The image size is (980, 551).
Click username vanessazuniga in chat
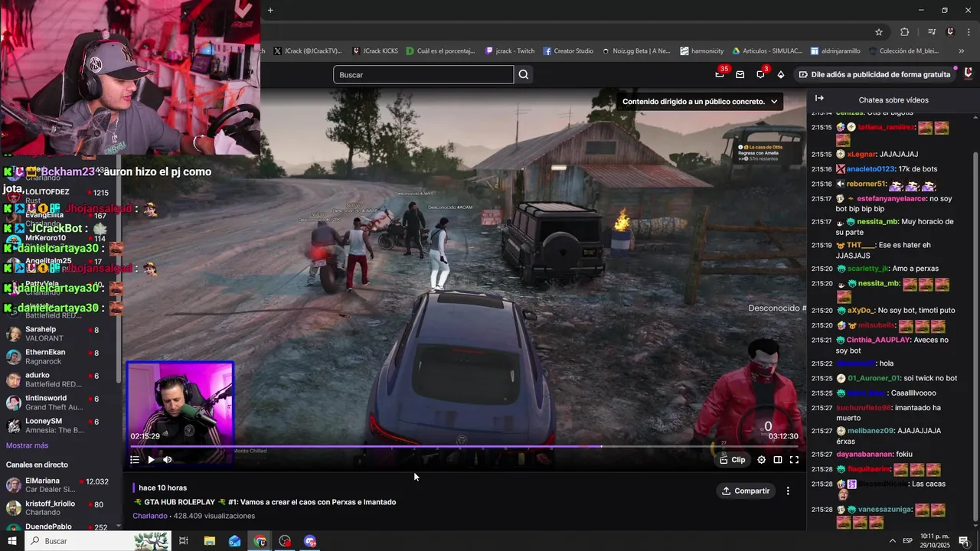point(885,509)
